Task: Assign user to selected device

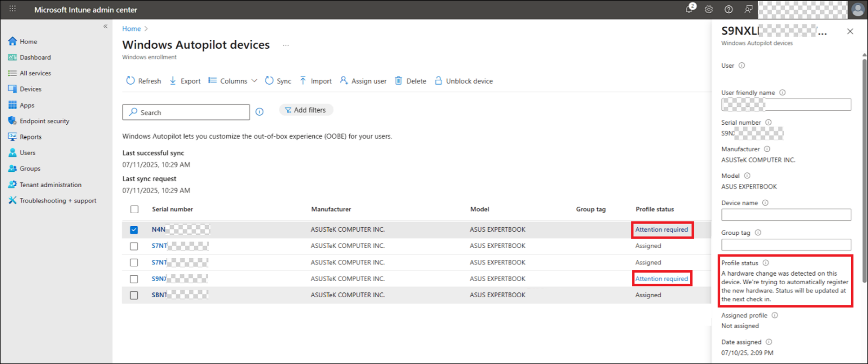Action: 363,81
